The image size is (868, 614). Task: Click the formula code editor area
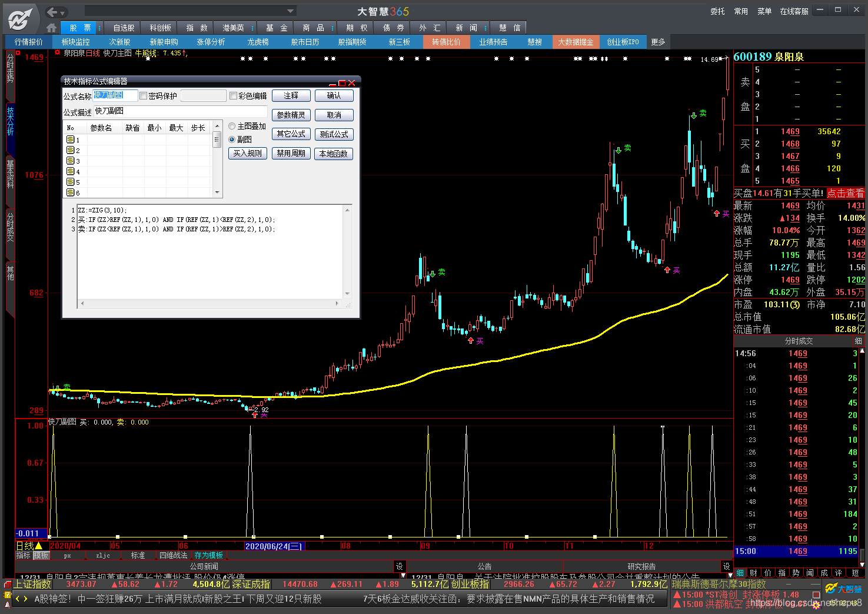pos(210,252)
